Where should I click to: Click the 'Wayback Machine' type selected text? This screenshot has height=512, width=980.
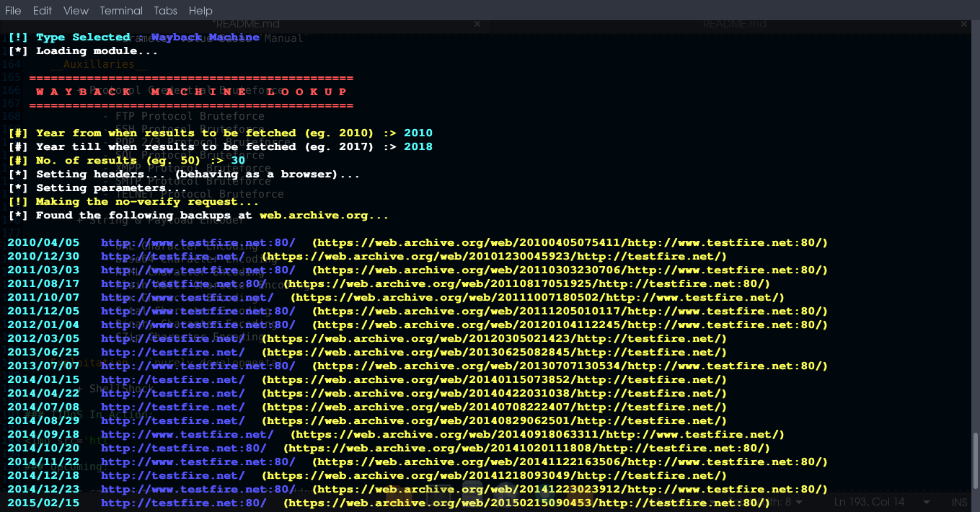click(x=206, y=37)
